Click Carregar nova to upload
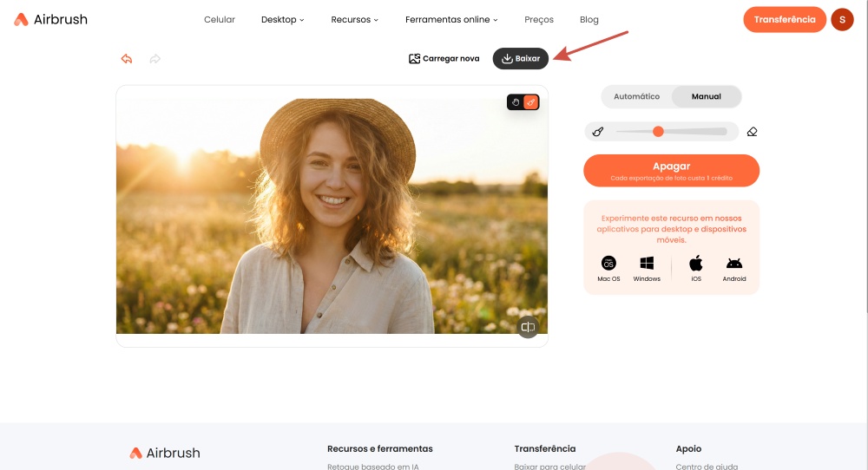This screenshot has height=470, width=868. [x=444, y=59]
